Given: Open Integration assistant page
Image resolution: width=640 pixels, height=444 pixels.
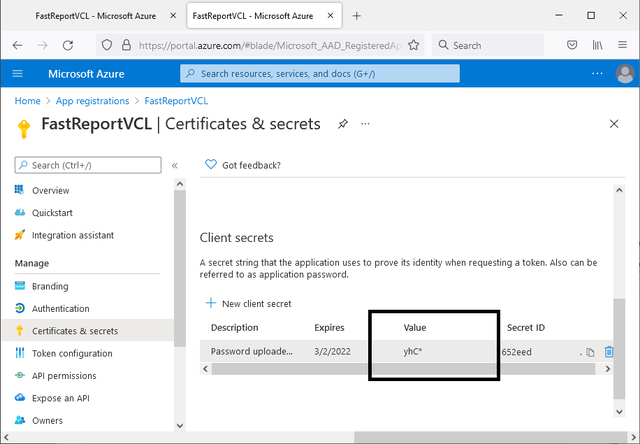Looking at the screenshot, I should tap(73, 235).
